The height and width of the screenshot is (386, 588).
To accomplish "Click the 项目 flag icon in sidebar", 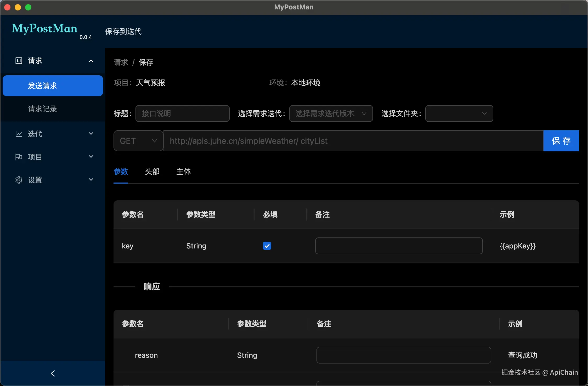I will [x=19, y=157].
